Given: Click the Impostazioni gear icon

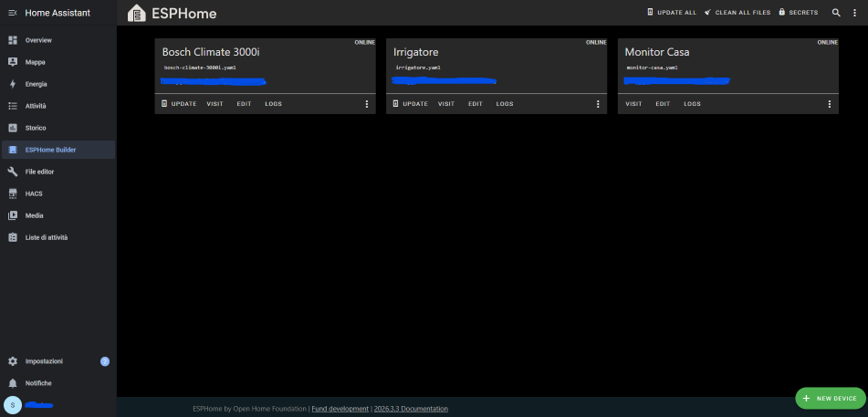Looking at the screenshot, I should point(13,361).
